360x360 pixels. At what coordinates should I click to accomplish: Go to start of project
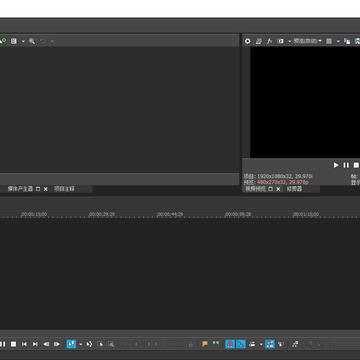point(24,344)
